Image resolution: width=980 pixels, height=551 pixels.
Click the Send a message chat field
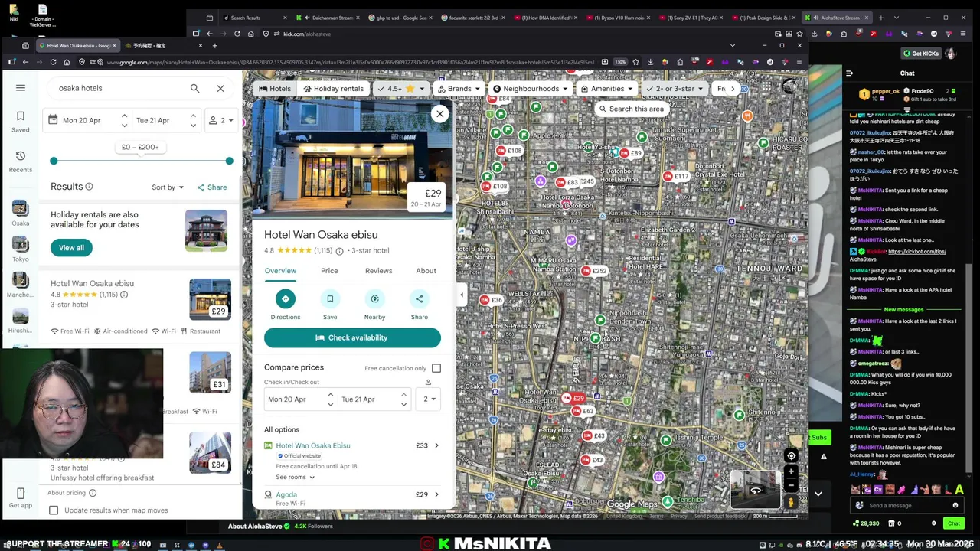click(x=907, y=505)
